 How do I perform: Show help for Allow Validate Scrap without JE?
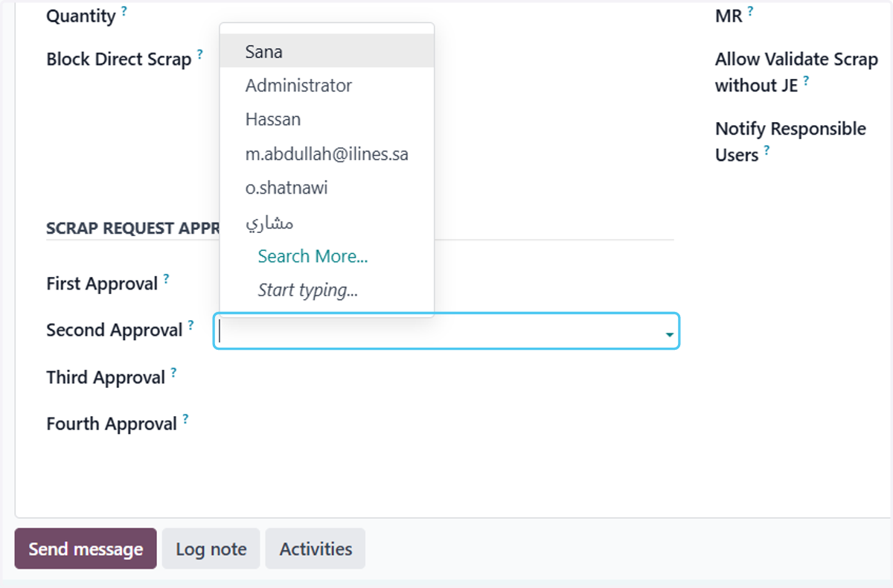click(806, 80)
